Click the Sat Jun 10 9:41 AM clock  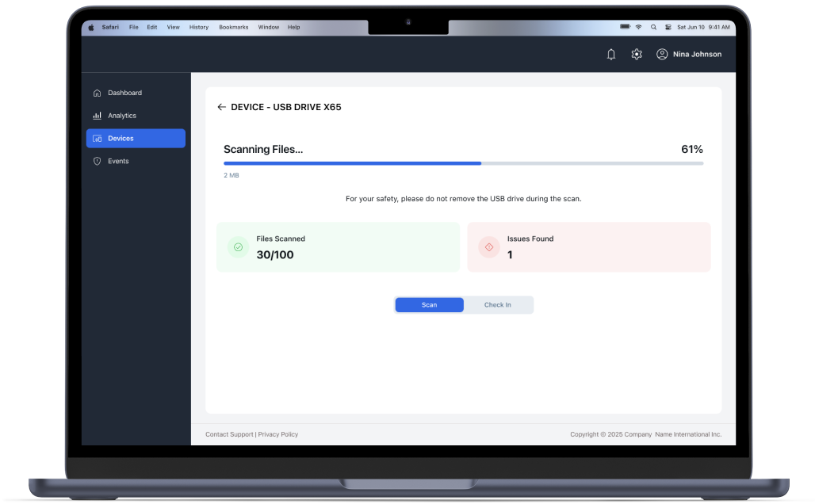[703, 27]
